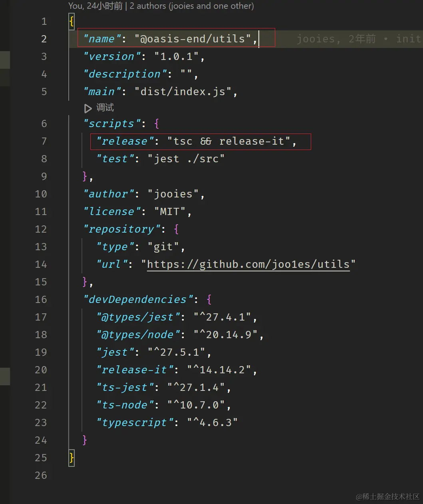Click the "dist/index.js" value
The width and height of the screenshot is (423, 504).
pyautogui.click(x=183, y=92)
